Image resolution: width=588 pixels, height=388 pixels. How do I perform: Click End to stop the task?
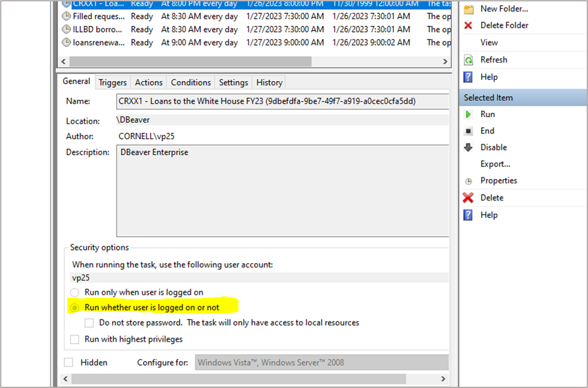pos(487,131)
